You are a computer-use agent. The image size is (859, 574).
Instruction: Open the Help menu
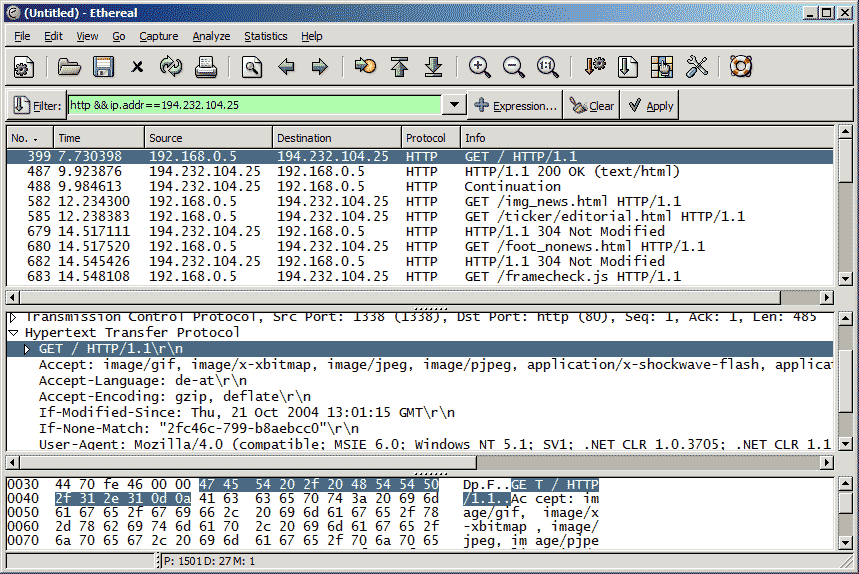pyautogui.click(x=311, y=36)
